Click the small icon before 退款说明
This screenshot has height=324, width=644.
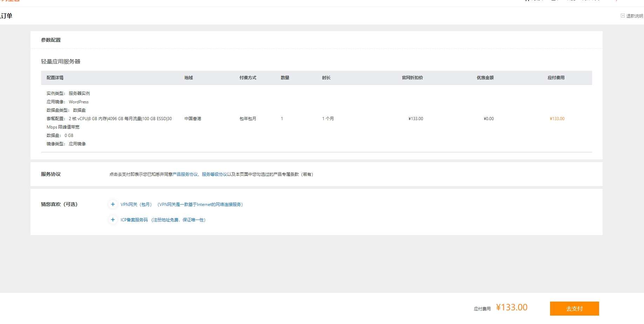[x=623, y=16]
